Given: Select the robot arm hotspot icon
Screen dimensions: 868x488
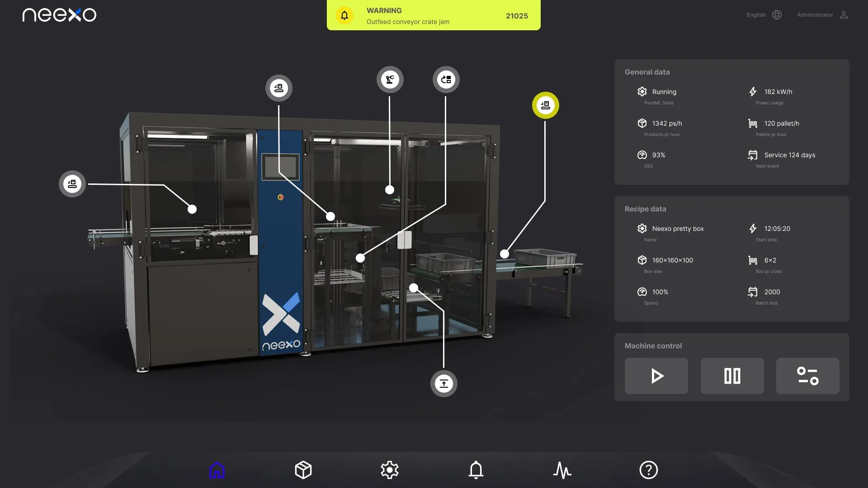Looking at the screenshot, I should (390, 80).
